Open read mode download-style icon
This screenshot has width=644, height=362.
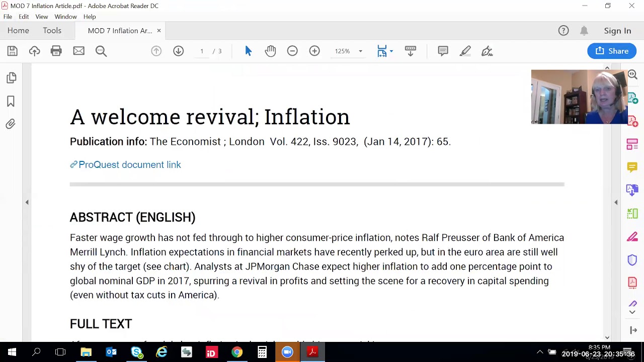point(411,51)
